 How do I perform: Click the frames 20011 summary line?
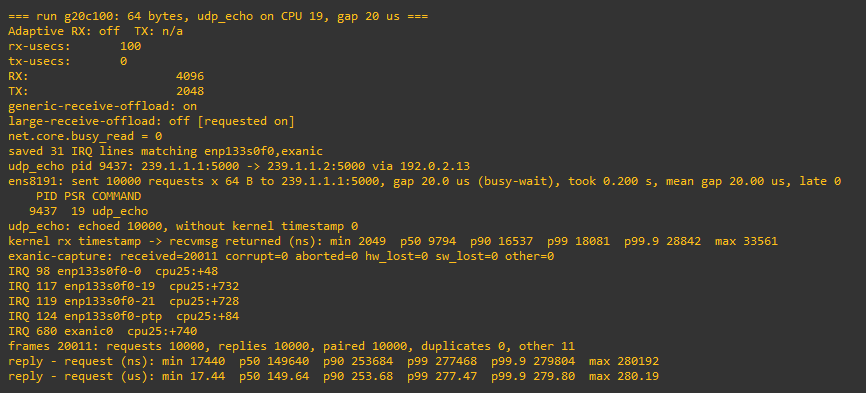[x=292, y=346]
